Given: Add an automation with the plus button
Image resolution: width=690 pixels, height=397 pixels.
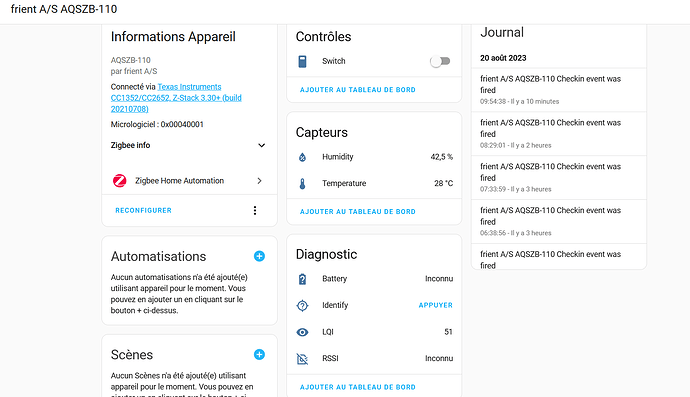Looking at the screenshot, I should tap(259, 256).
